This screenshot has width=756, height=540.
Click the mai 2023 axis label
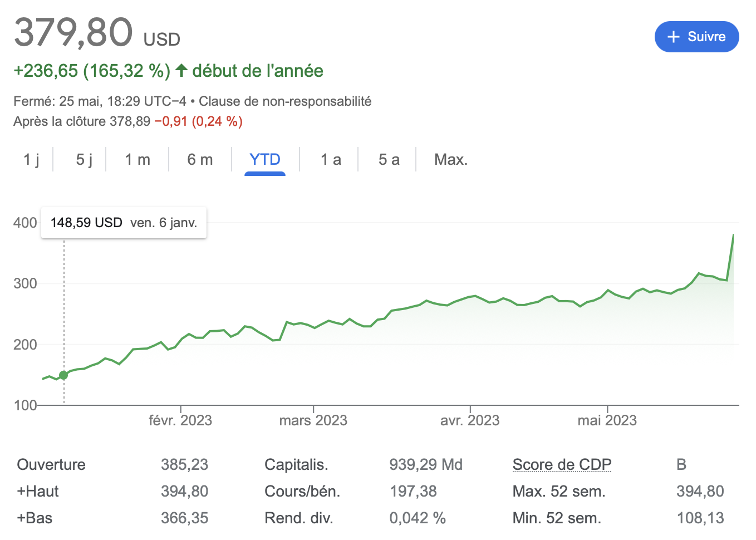click(x=607, y=420)
